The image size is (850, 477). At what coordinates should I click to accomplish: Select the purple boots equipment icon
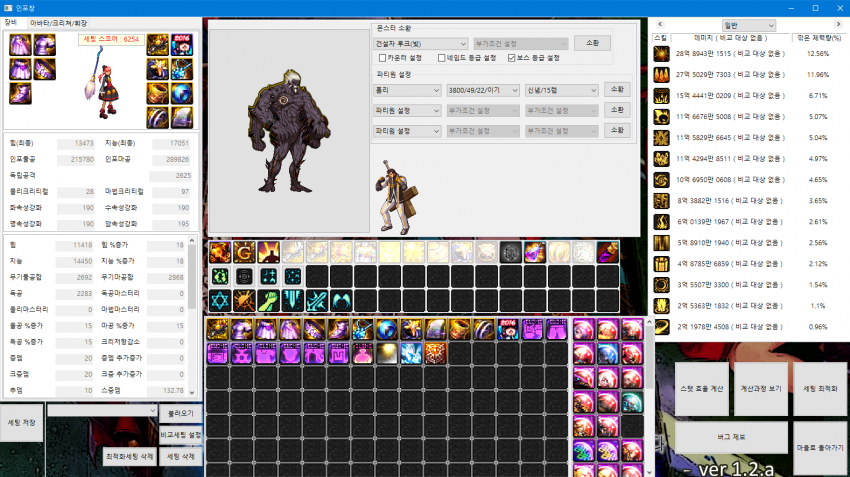pyautogui.click(x=21, y=93)
